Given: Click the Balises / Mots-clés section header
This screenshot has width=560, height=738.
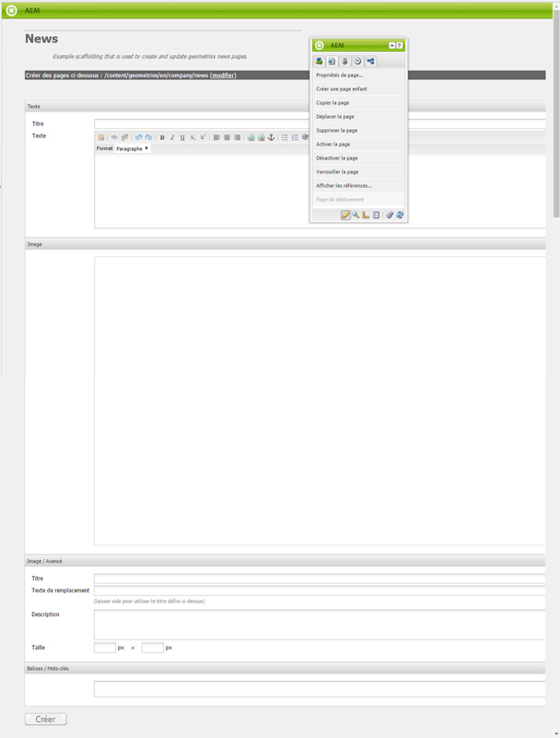Looking at the screenshot, I should tap(286, 668).
